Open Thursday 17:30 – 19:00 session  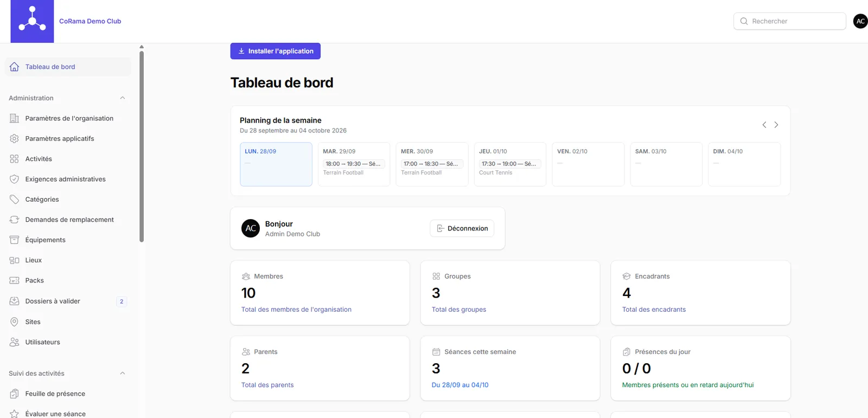510,164
